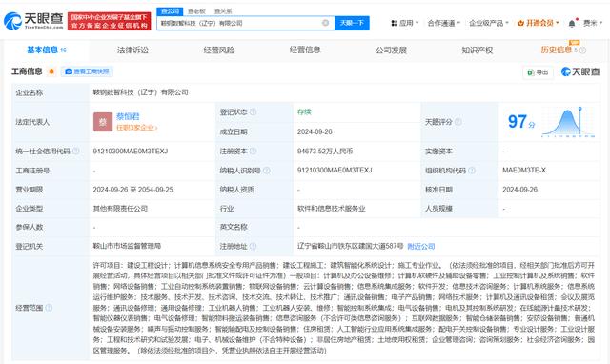The width and height of the screenshot is (610, 364).
Task: Click the red official credit agency banner
Action: pyautogui.click(x=110, y=21)
